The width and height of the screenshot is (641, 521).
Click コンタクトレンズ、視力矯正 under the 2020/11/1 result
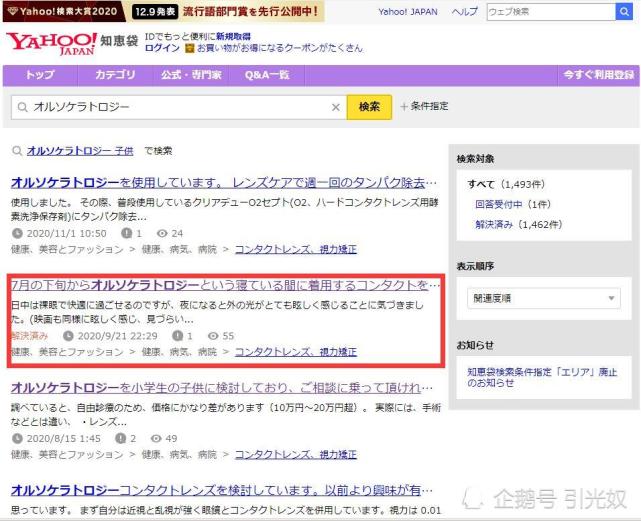tap(296, 249)
